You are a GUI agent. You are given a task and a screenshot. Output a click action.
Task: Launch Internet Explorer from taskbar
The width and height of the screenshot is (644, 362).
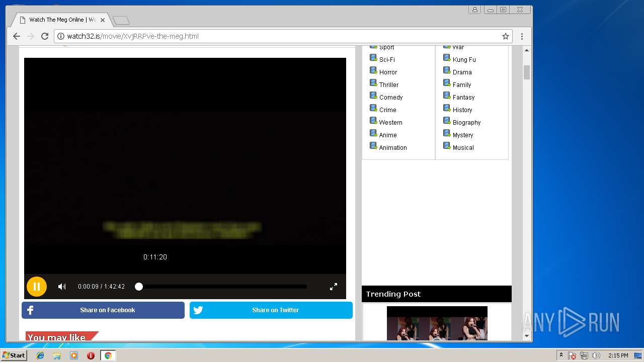point(40,355)
